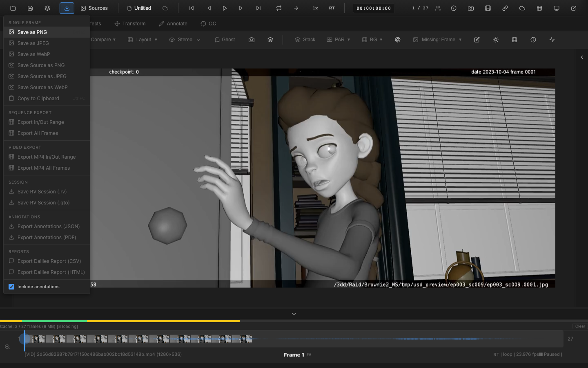Select Export MP4 All Frames from the menu
The width and height of the screenshot is (588, 368).
coord(44,168)
